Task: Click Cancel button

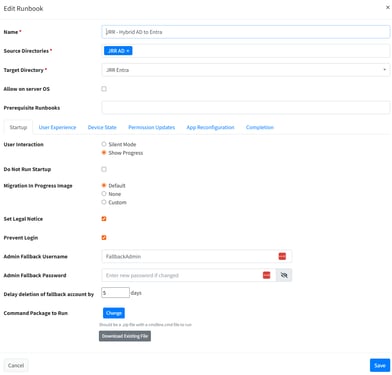Action: point(16,365)
